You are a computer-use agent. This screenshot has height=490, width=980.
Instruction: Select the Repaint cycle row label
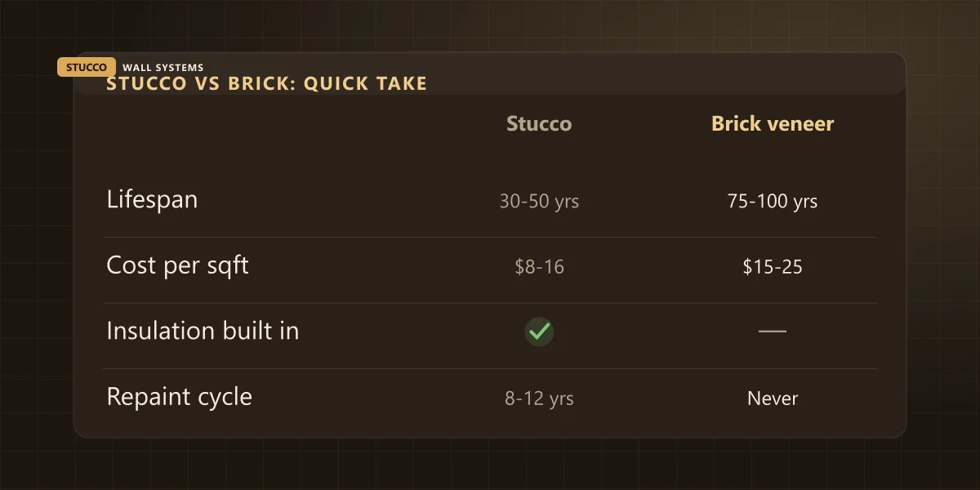click(x=180, y=398)
